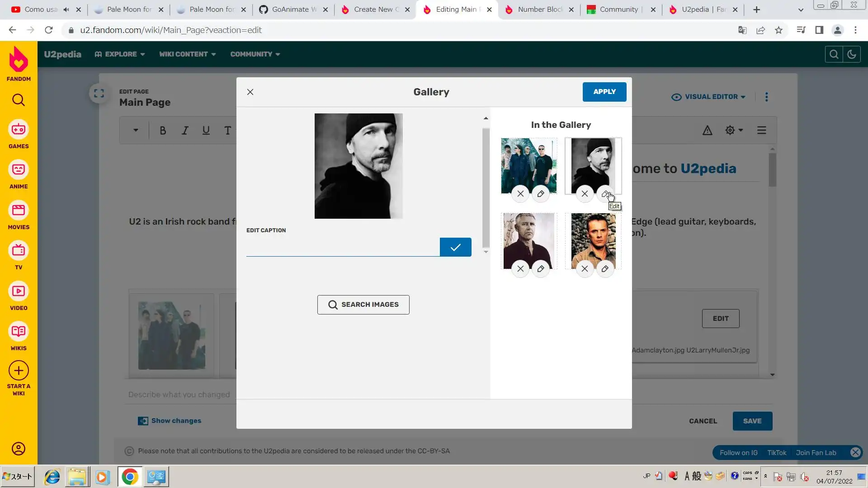Expand the Wiki Content menu
Viewport: 868px width, 488px height.
click(187, 54)
